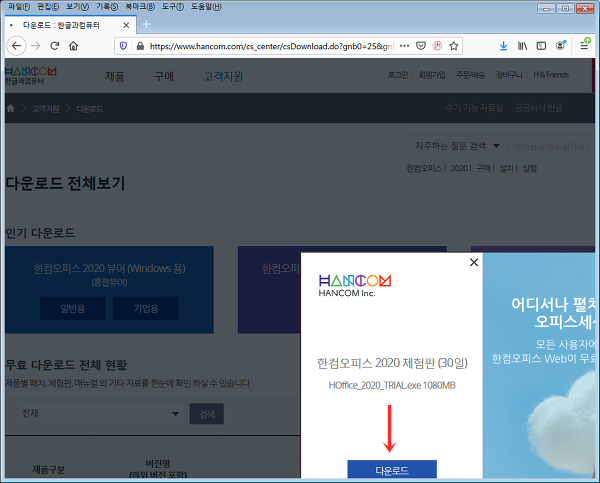Open 추가 기능 자료실 link
This screenshot has height=483, width=600.
tap(474, 108)
